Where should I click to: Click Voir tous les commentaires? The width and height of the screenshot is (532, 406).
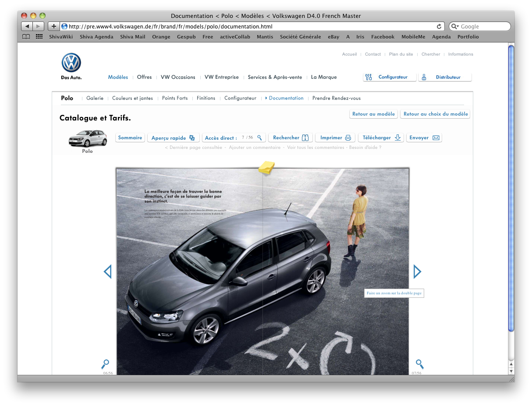coord(316,148)
